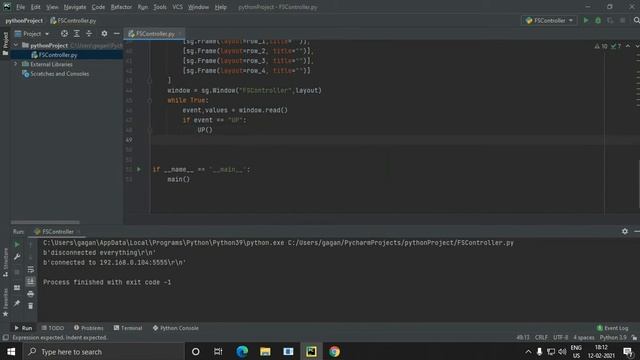This screenshot has height=360, width=640.
Task: Click the Stop icon in Run panel
Action: [17, 272]
